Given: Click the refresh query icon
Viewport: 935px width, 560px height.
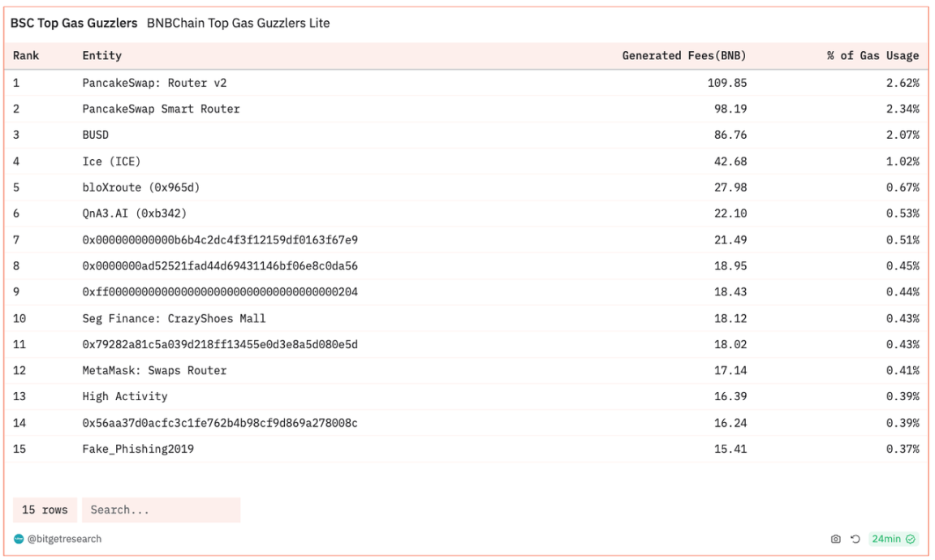Looking at the screenshot, I should (855, 539).
